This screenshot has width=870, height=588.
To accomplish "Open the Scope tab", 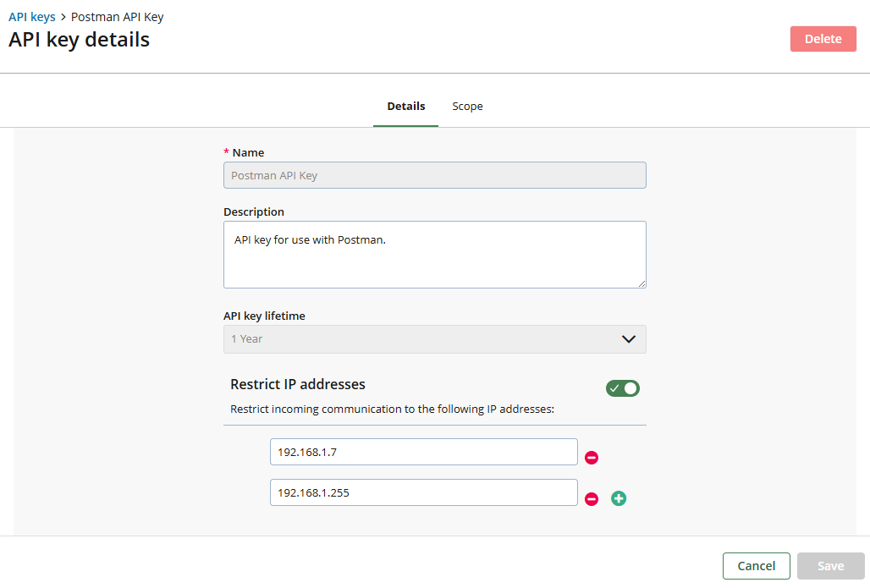I will [x=467, y=107].
